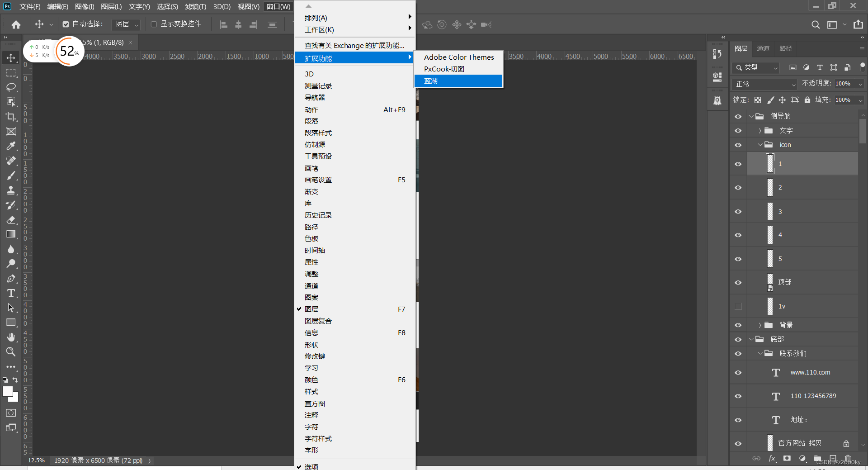The width and height of the screenshot is (868, 470).
Task: Select the Pen tool
Action: 11,279
